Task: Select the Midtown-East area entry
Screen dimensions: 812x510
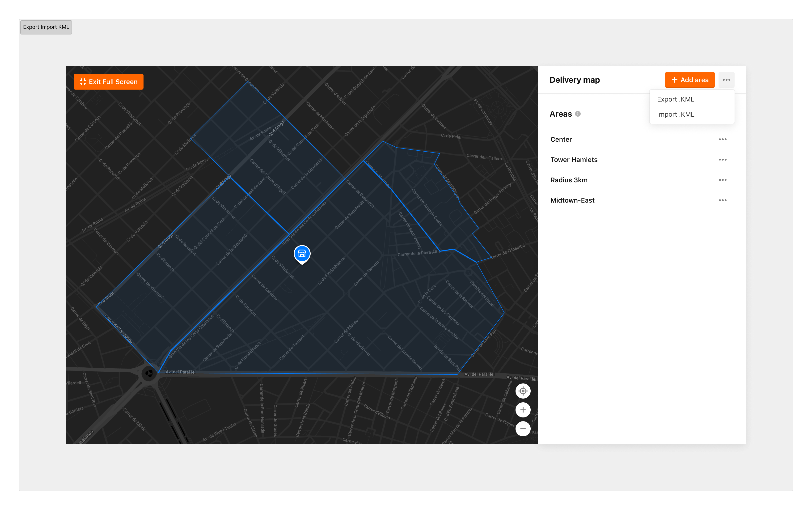Action: pos(572,200)
